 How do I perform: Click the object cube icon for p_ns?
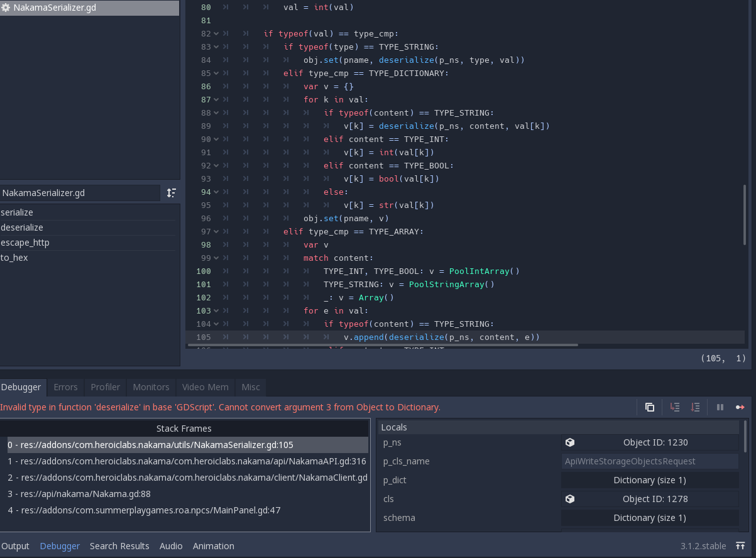570,442
